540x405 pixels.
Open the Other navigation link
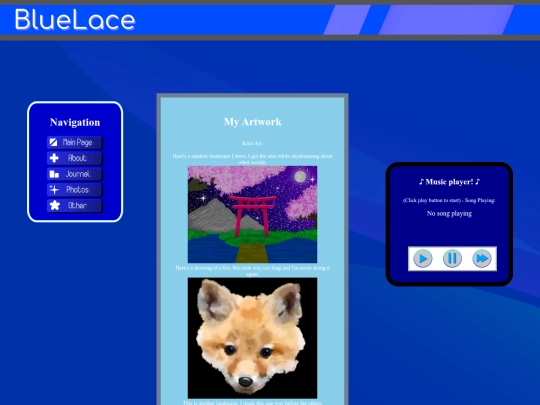(75, 206)
